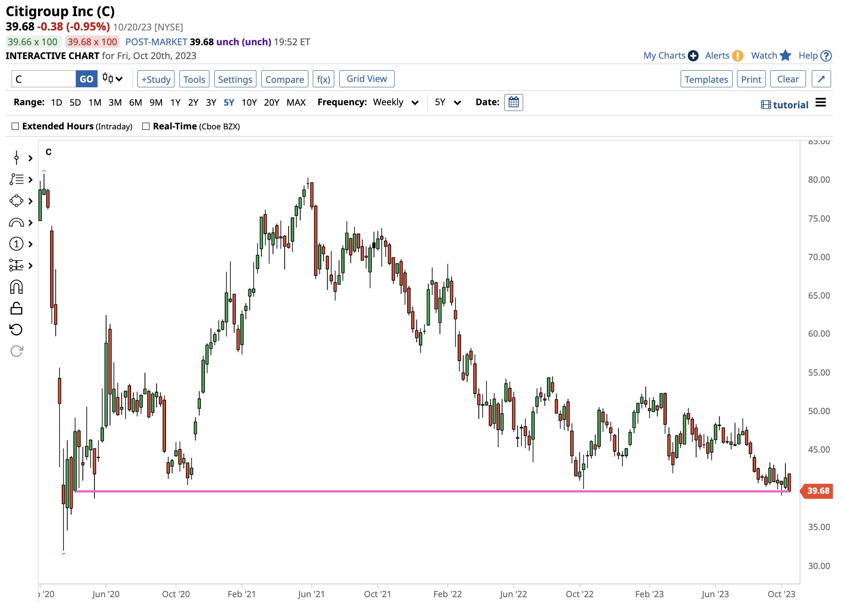
Task: Select the 3Y range
Action: (x=211, y=103)
